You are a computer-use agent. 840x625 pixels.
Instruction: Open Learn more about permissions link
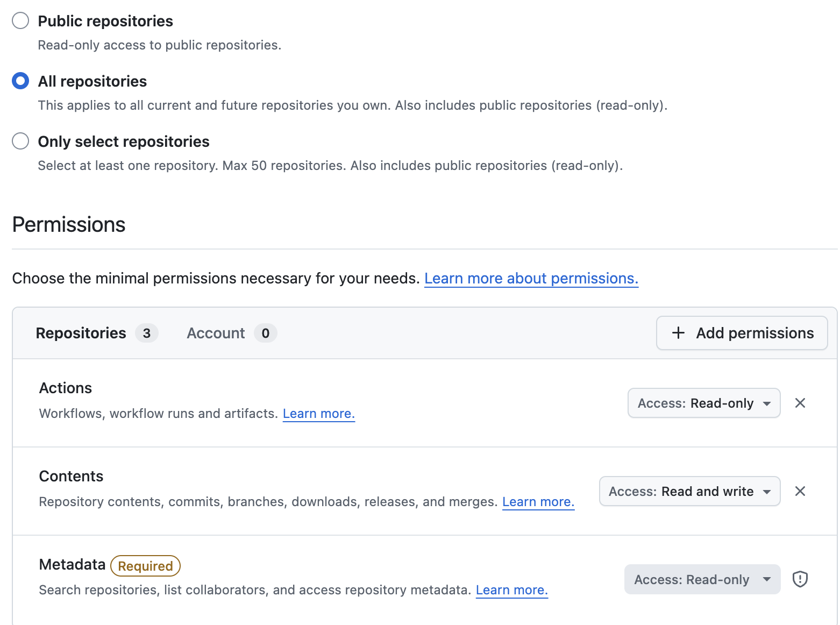pos(531,278)
